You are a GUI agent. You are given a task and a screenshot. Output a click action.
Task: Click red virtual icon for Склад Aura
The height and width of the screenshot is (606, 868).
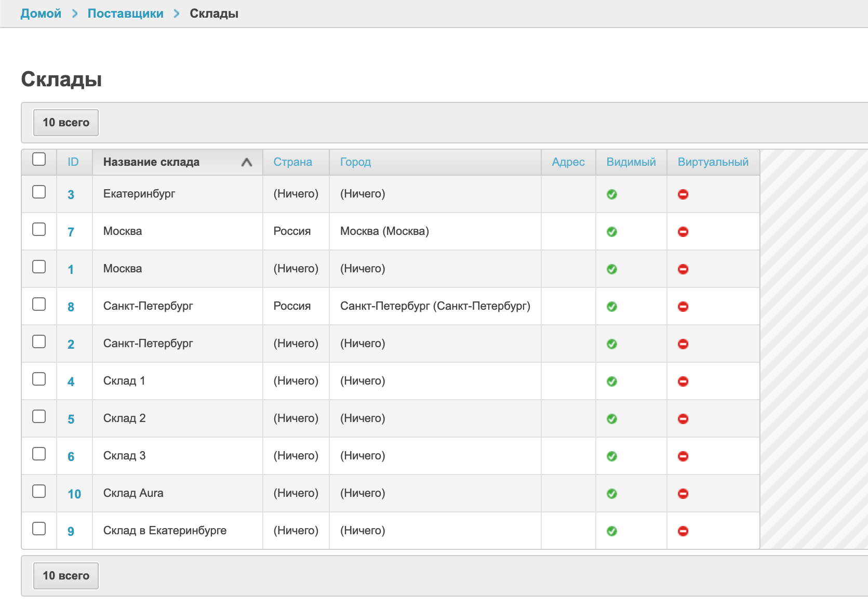(683, 494)
